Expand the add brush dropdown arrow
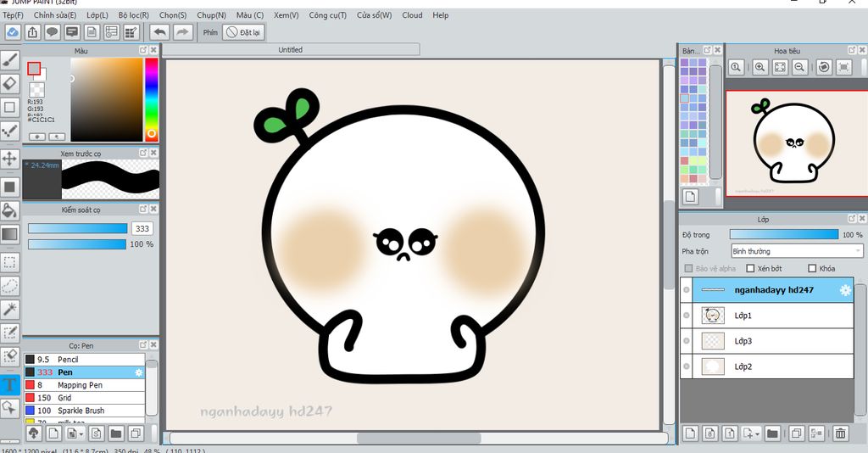 (x=81, y=434)
